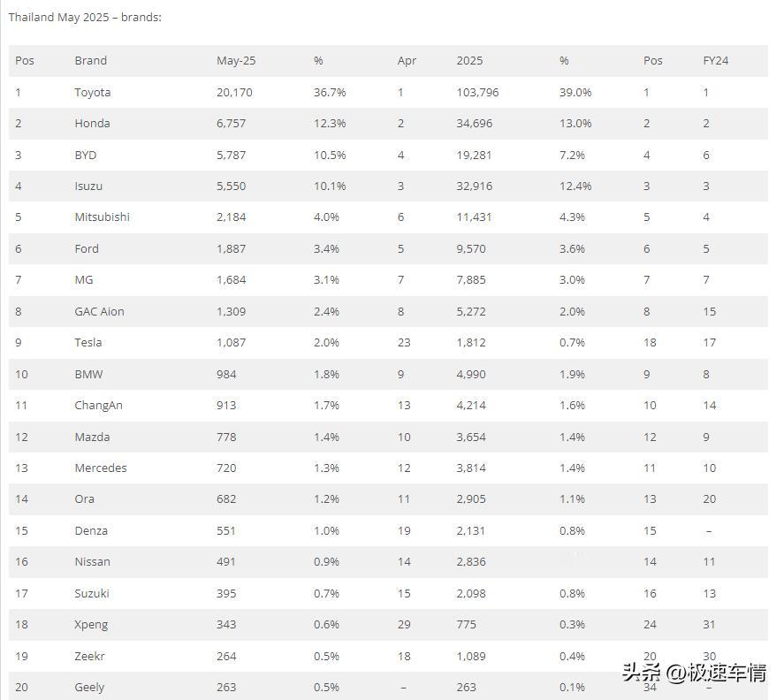Click Zeekr brand cell
784x700 pixels.
click(x=89, y=656)
